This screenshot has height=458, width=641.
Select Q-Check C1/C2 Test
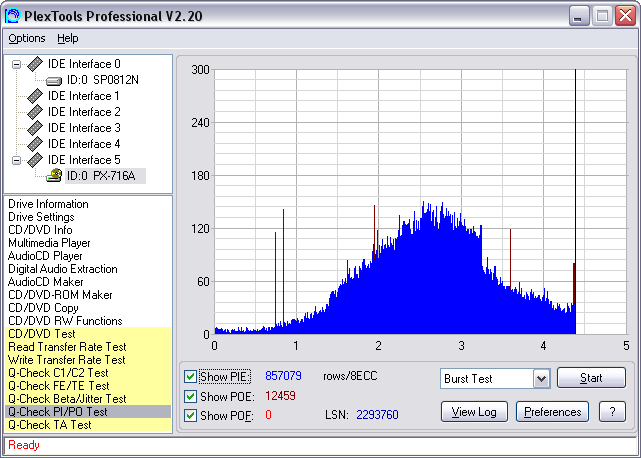(x=88, y=373)
